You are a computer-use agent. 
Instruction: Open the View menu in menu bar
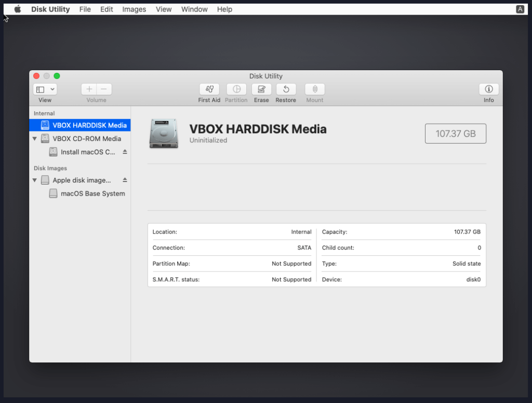pos(164,9)
